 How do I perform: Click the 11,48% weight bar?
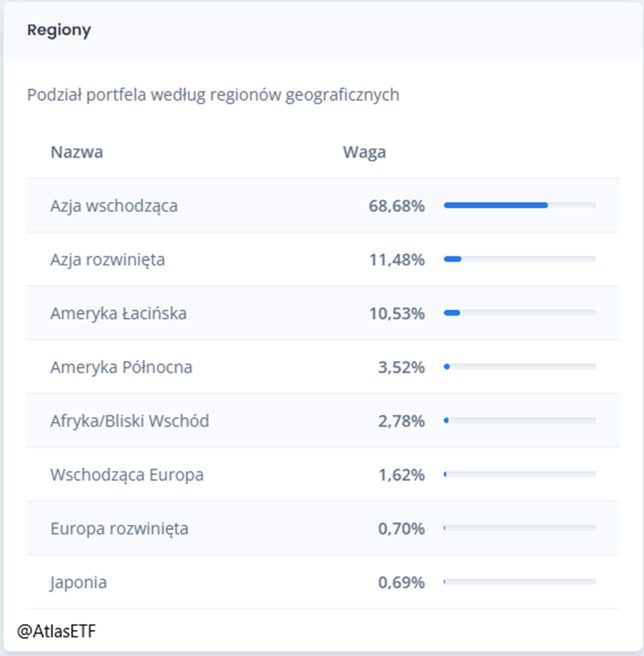point(519,259)
